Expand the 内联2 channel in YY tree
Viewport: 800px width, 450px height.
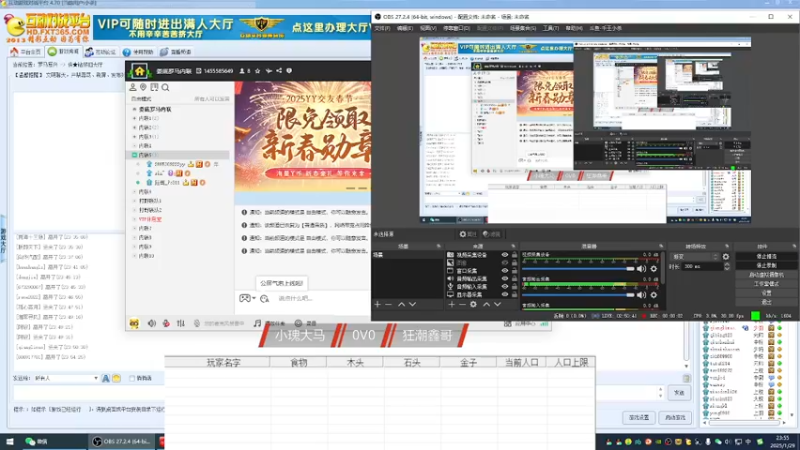[x=135, y=128]
